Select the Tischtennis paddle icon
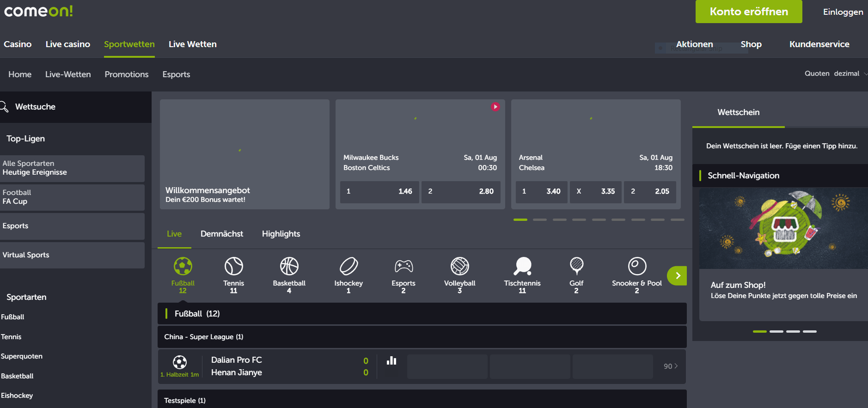 coord(522,266)
